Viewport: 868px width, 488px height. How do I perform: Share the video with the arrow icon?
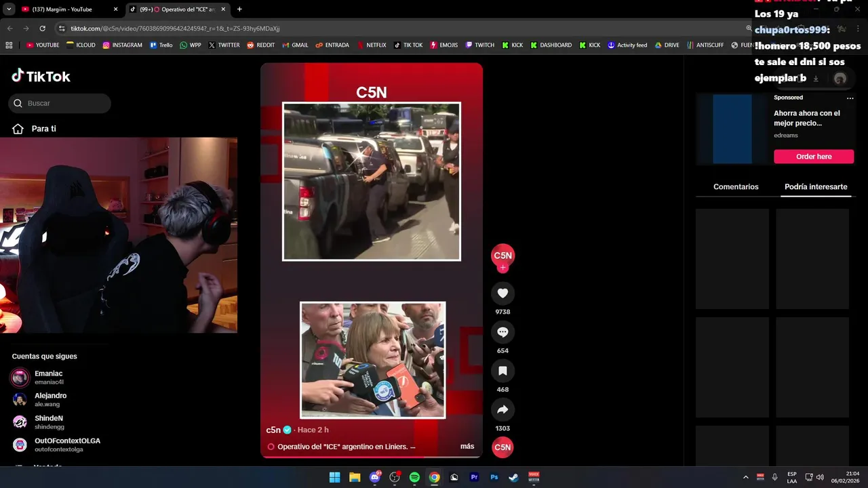[502, 410]
